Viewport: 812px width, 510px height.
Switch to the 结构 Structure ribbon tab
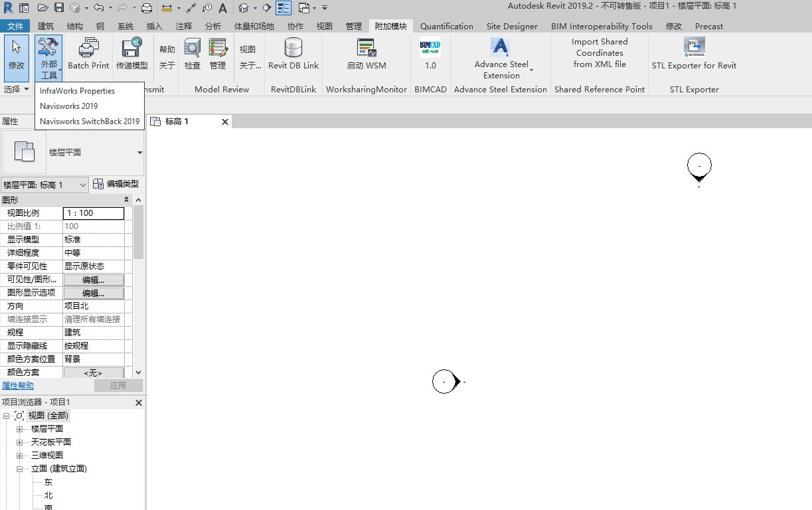(x=75, y=27)
